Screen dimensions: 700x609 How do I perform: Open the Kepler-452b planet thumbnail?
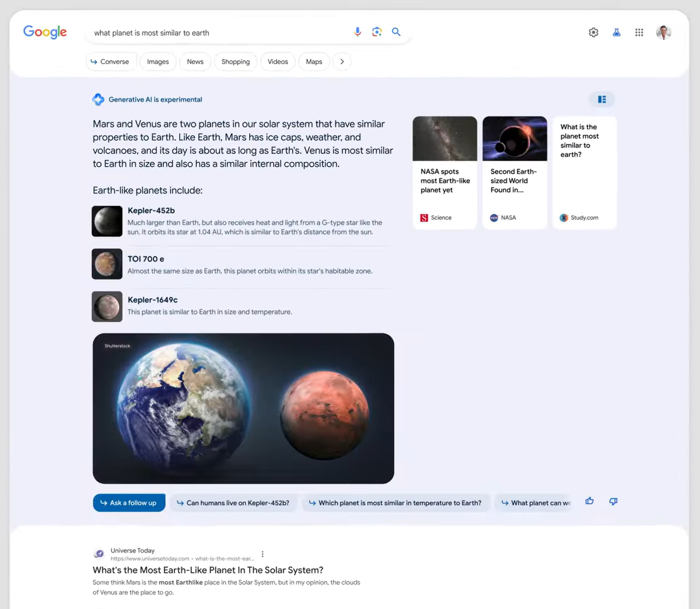point(107,221)
